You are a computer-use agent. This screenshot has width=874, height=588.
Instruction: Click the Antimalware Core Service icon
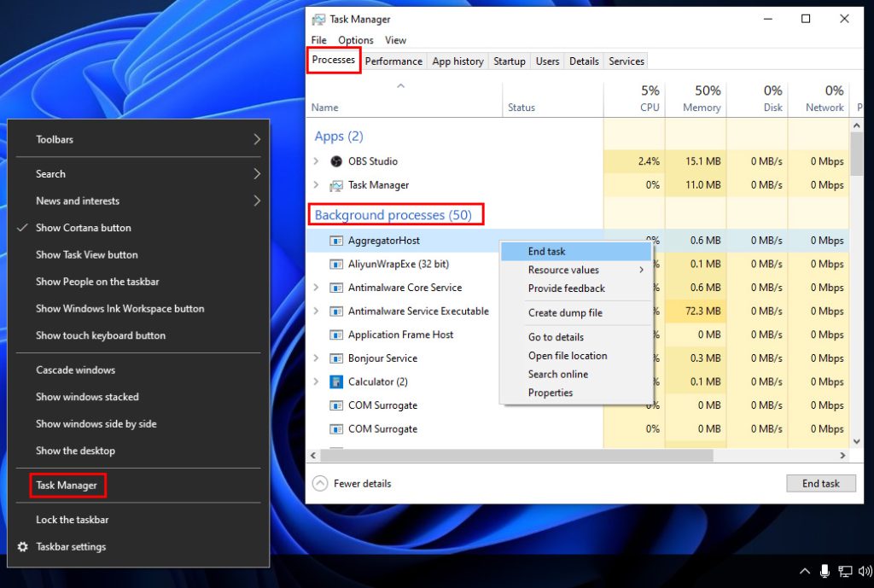tap(336, 288)
